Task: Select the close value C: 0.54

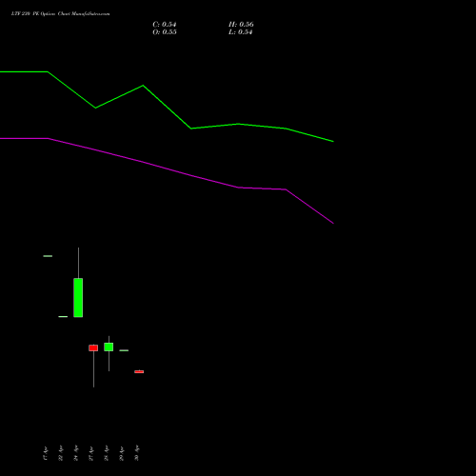Action: click(165, 25)
